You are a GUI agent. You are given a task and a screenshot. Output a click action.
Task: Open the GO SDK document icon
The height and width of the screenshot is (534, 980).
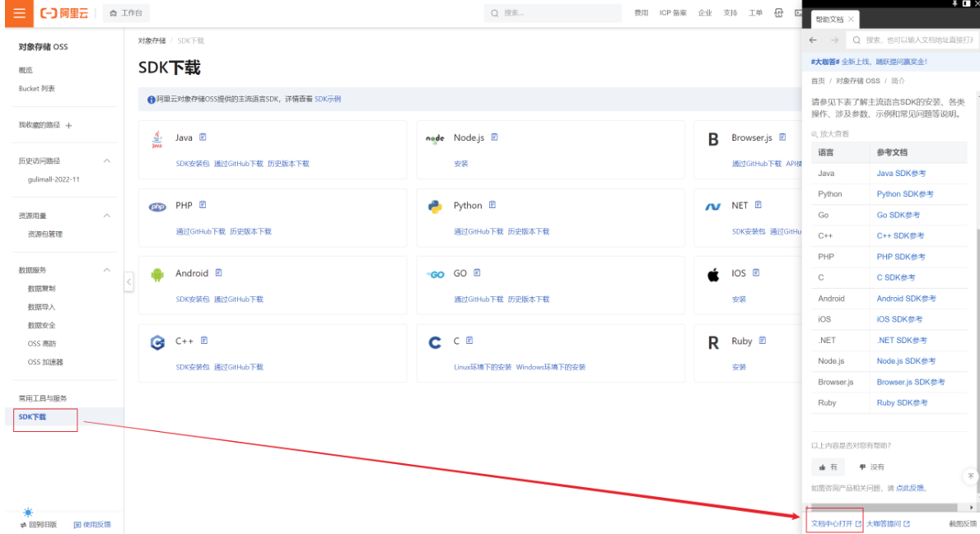[477, 272]
